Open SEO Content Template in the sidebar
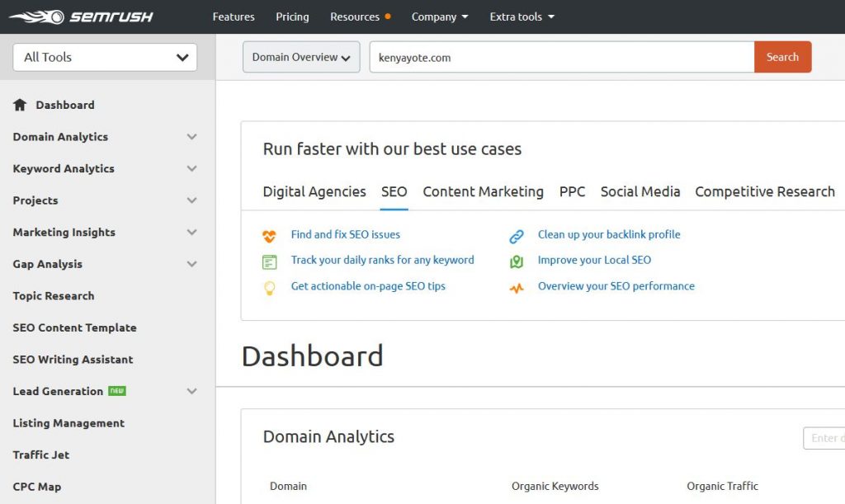Viewport: 845px width, 504px height. tap(74, 327)
